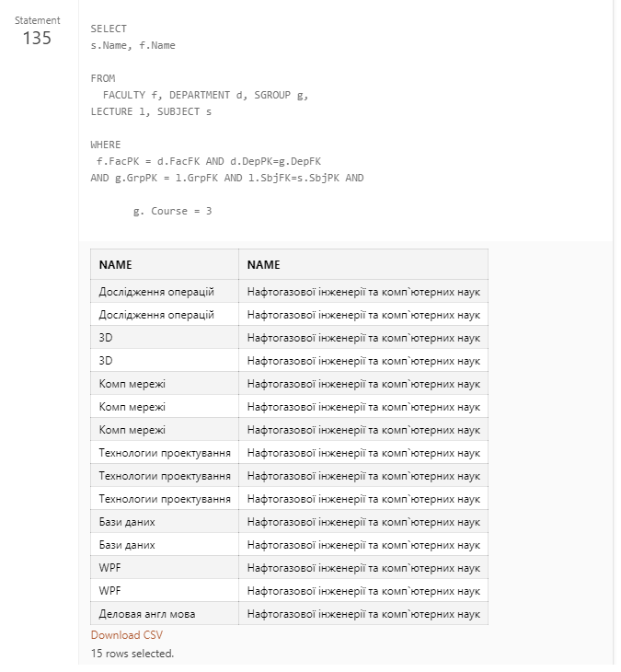Click faculty name in 'Деловая англ мова' row
Viewport: 621px width, 672px height.
click(x=363, y=613)
